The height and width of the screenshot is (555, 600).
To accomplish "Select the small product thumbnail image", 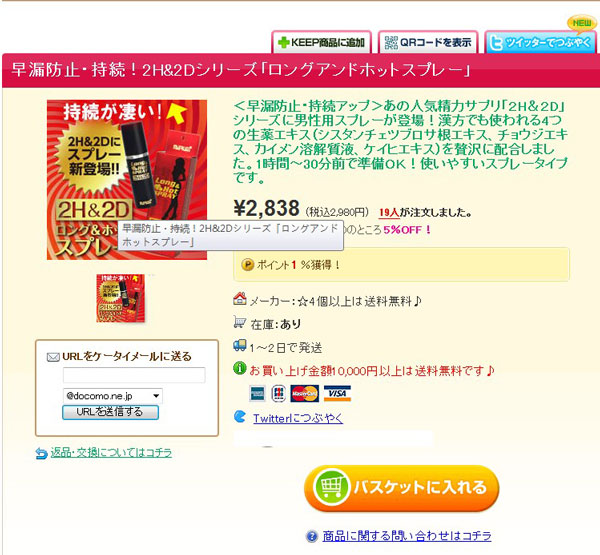I will (121, 298).
